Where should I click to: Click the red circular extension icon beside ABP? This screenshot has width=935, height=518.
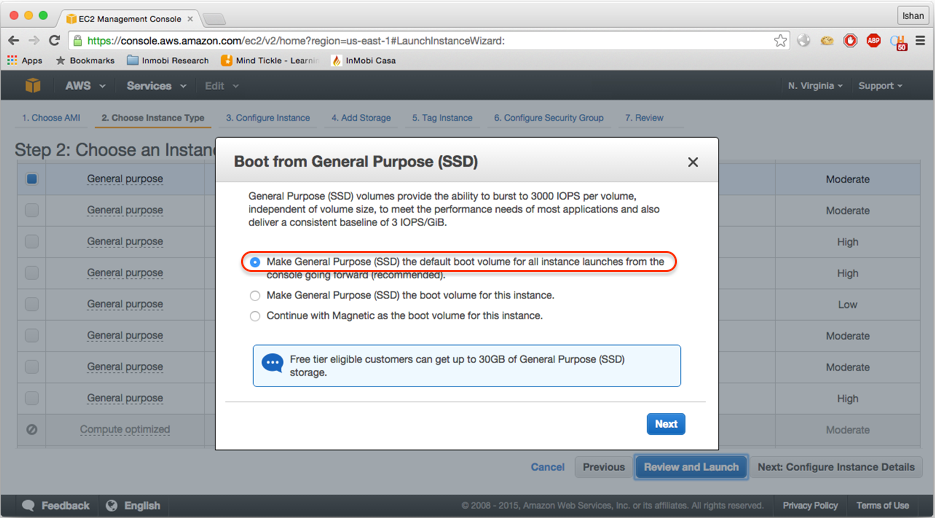[x=850, y=41]
